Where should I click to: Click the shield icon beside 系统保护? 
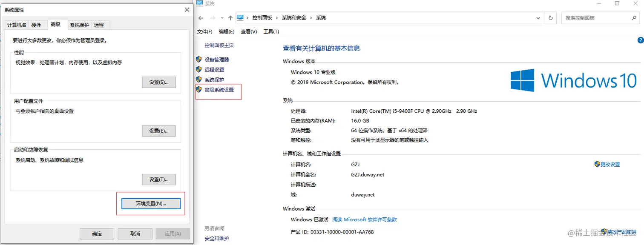198,80
